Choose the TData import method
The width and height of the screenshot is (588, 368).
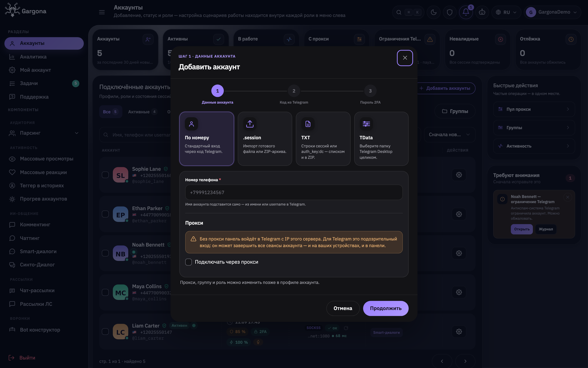381,139
